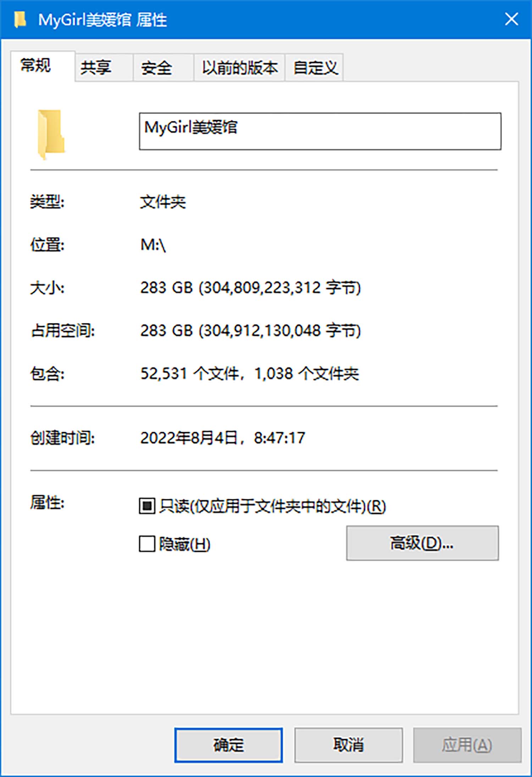
Task: Toggle the 只读 read-only checkbox
Action: (x=147, y=506)
